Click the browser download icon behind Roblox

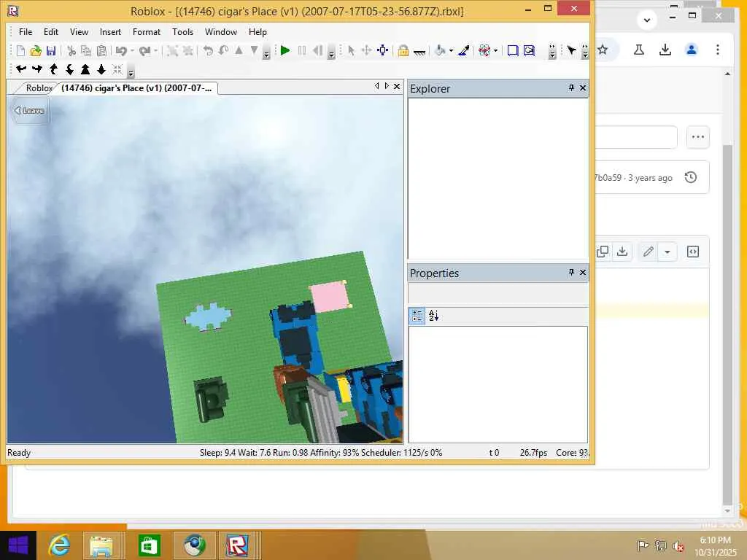pos(665,50)
